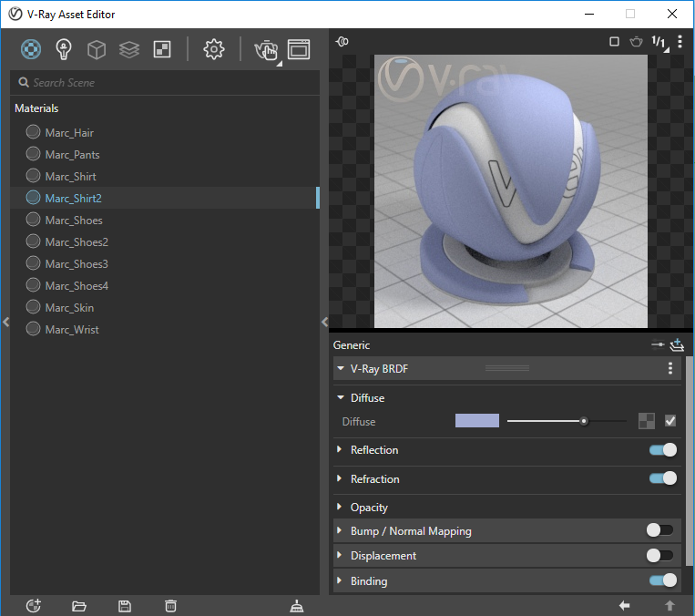695x616 pixels.
Task: Select the Marc_Wrist material
Action: (x=165, y=329)
